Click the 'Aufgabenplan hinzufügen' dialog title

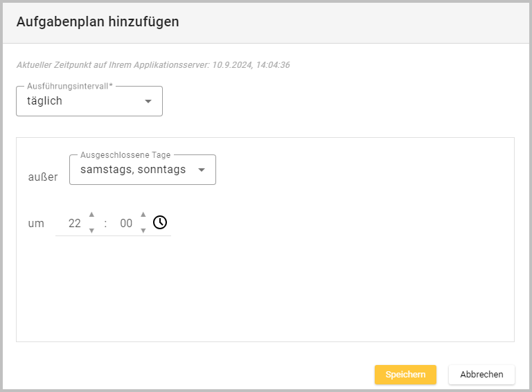coord(98,21)
